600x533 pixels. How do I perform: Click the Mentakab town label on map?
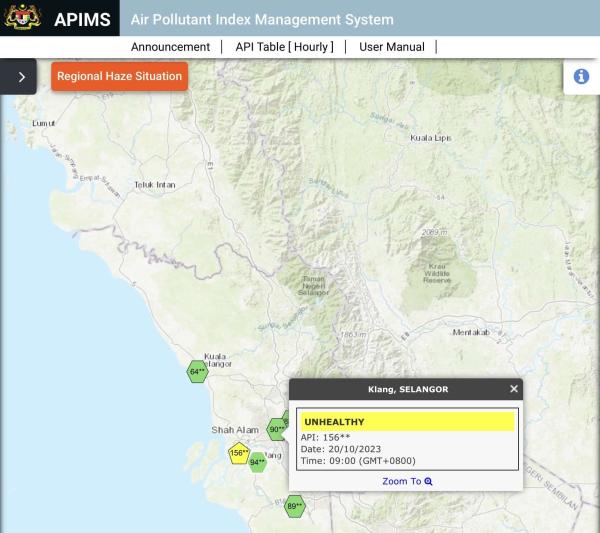point(470,332)
